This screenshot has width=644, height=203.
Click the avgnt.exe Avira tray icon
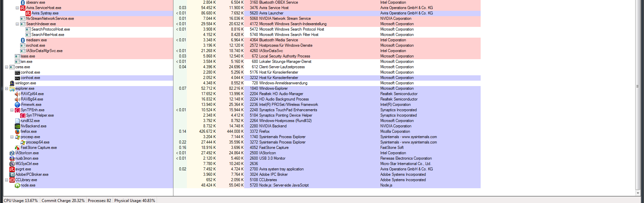[12, 169]
